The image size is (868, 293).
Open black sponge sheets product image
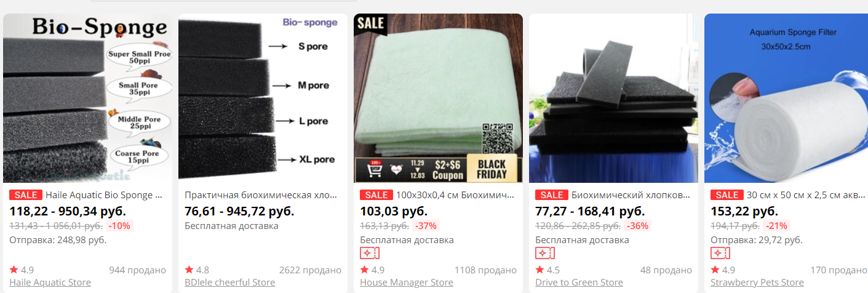click(614, 98)
